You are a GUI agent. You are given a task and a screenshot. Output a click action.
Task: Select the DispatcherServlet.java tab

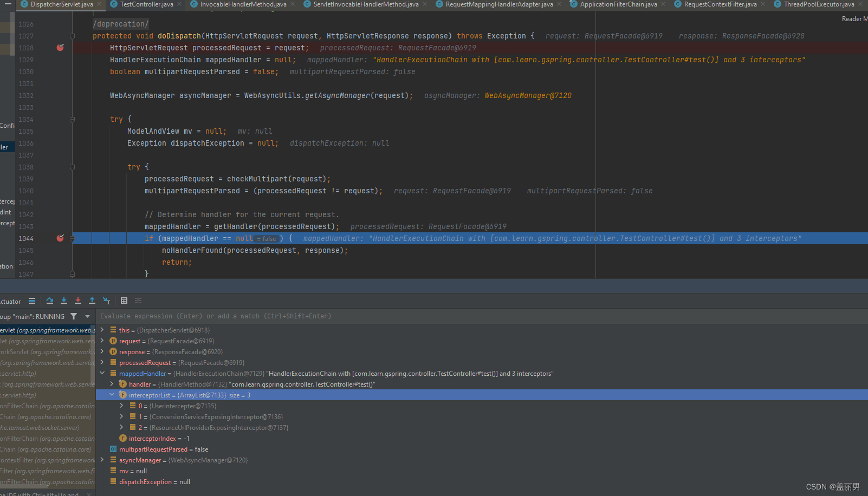coord(62,4)
